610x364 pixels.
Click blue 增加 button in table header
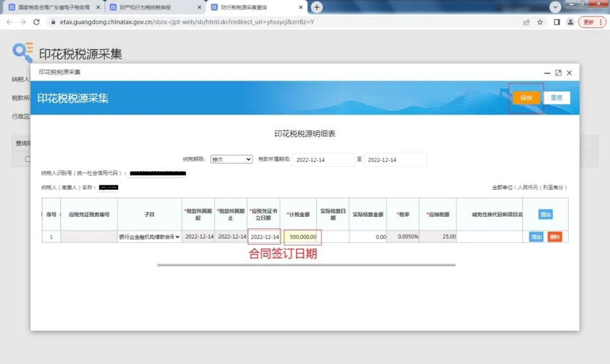pyautogui.click(x=546, y=214)
